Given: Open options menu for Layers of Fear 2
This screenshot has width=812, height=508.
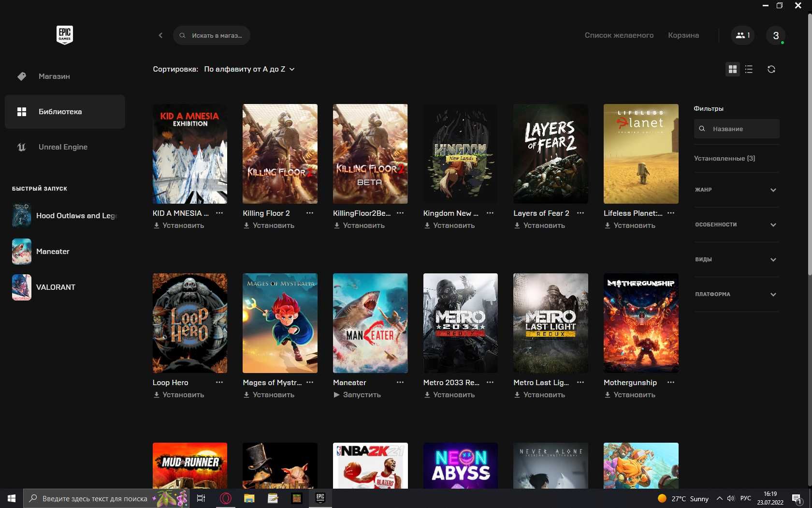Looking at the screenshot, I should [580, 213].
